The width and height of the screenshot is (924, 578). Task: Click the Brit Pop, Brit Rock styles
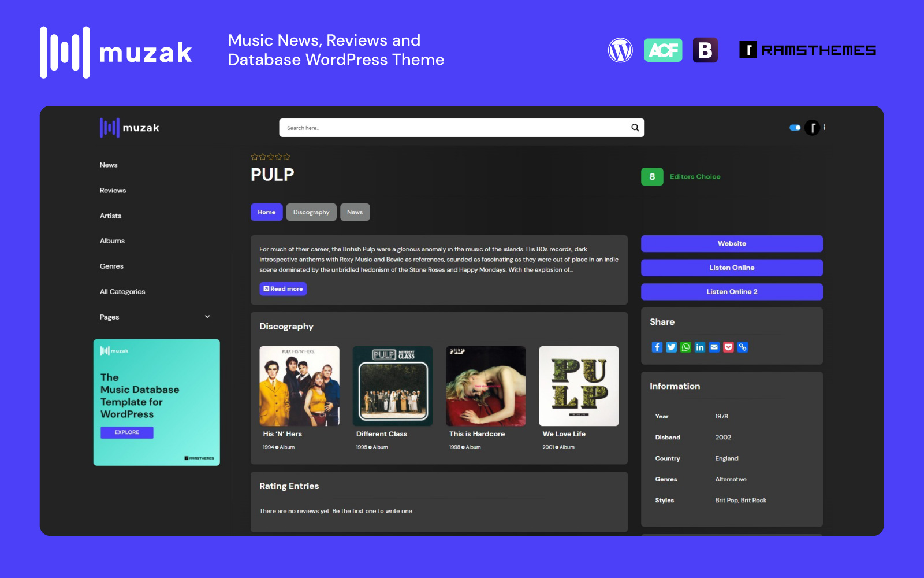coord(740,501)
